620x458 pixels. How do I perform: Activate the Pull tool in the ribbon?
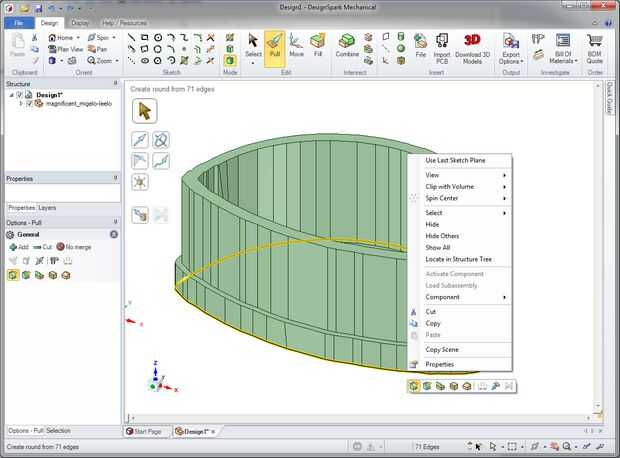(x=274, y=46)
